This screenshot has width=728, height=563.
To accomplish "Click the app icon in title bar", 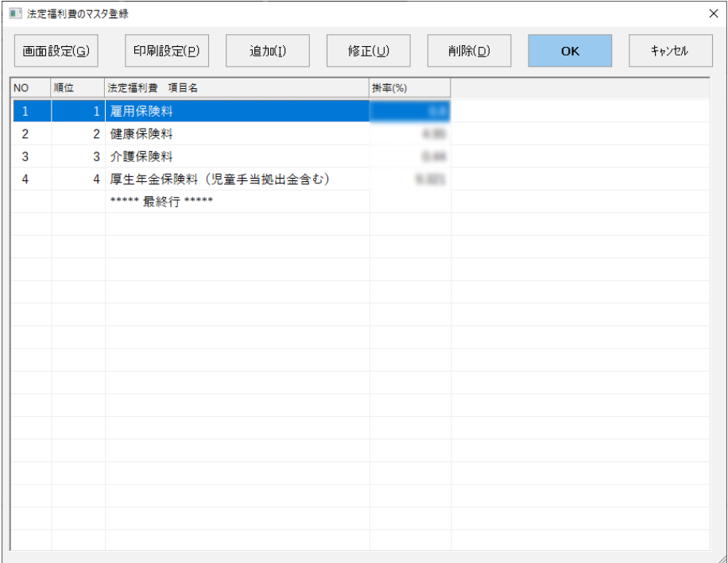I will (x=15, y=13).
